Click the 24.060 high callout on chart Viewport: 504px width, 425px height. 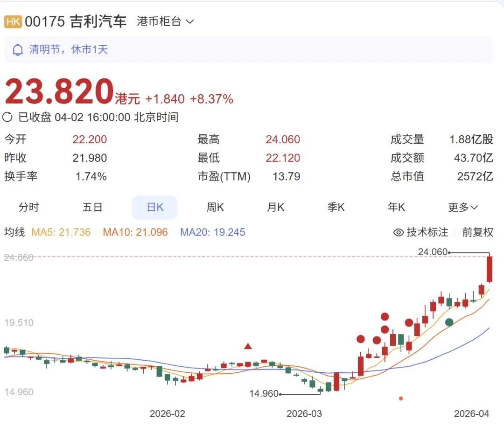(433, 252)
